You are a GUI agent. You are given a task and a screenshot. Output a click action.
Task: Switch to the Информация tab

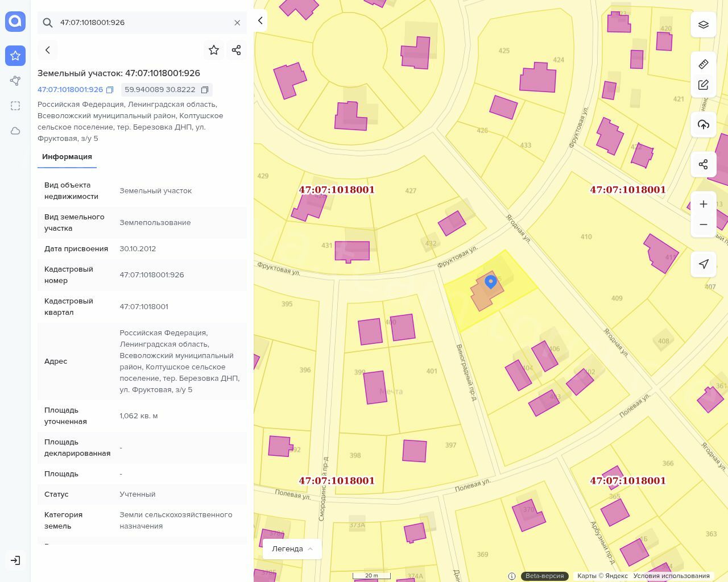pos(67,157)
